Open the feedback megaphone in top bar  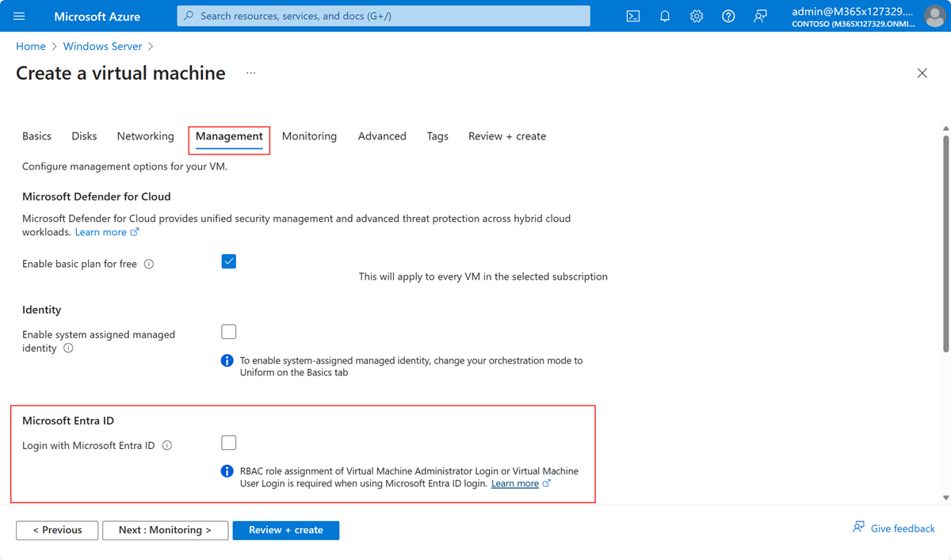tap(759, 16)
